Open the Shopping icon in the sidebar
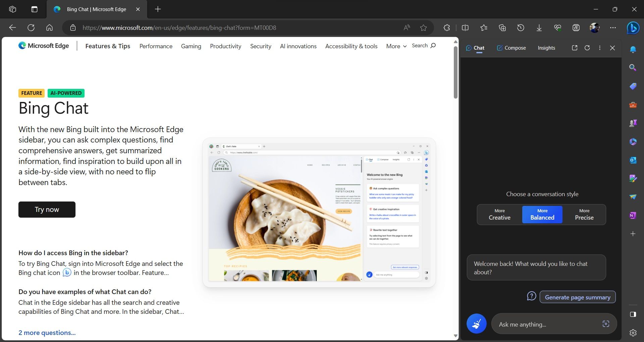644x342 pixels. coord(633,86)
